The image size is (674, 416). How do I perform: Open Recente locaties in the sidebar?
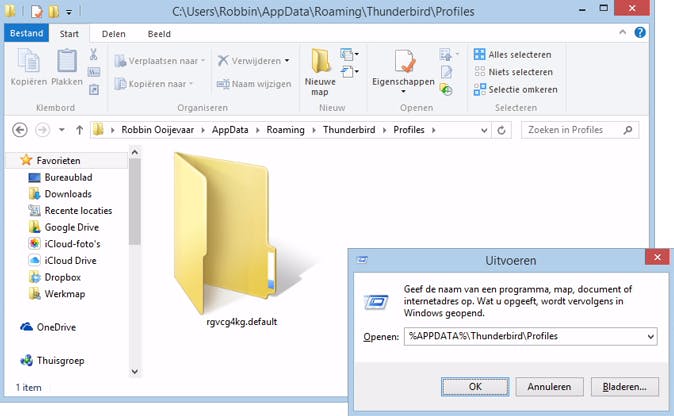(x=78, y=211)
